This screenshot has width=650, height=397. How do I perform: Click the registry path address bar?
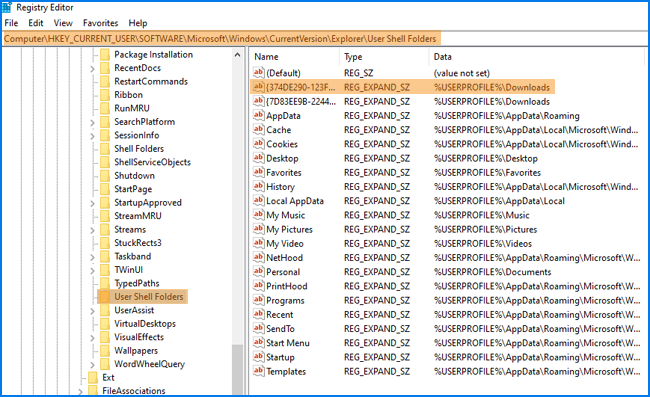click(x=325, y=39)
